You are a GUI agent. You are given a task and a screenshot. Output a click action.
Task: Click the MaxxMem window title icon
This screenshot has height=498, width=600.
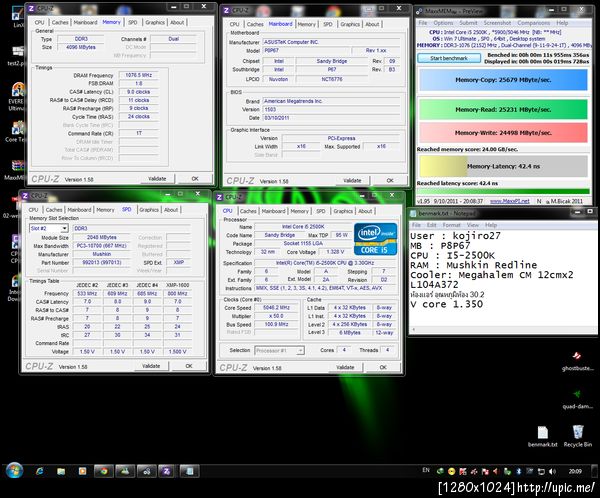(419, 11)
